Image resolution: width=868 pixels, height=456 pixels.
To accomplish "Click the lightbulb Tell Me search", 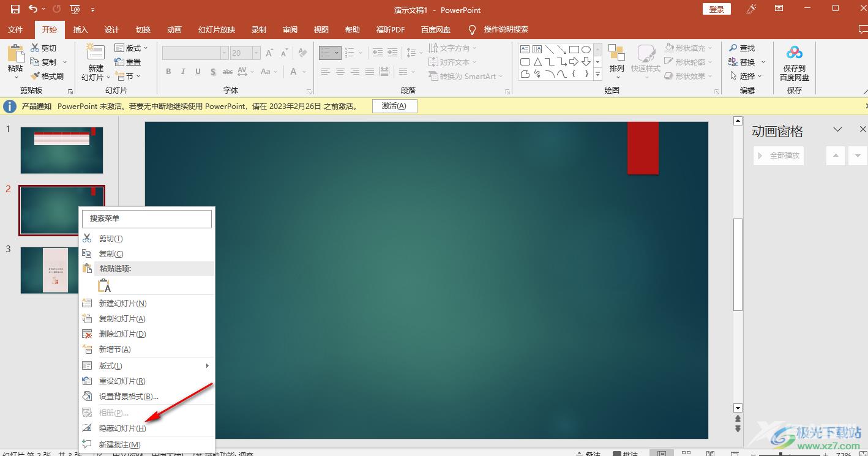I will 472,29.
